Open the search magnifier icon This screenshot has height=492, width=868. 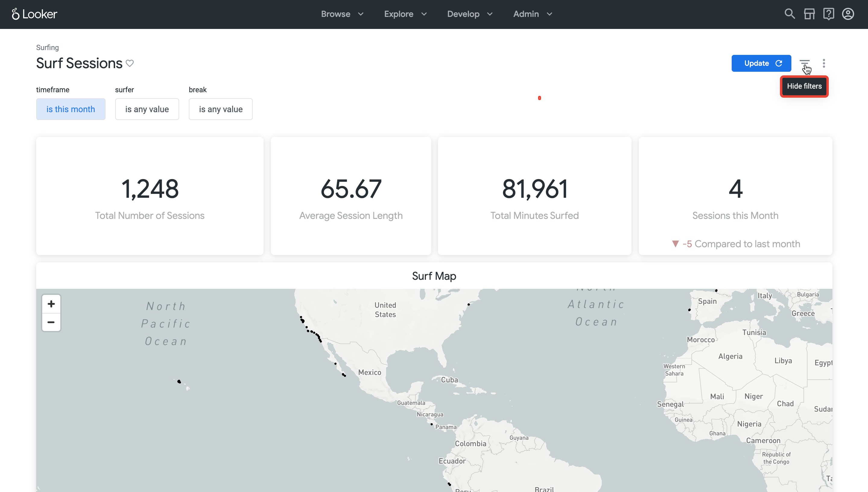pyautogui.click(x=790, y=14)
